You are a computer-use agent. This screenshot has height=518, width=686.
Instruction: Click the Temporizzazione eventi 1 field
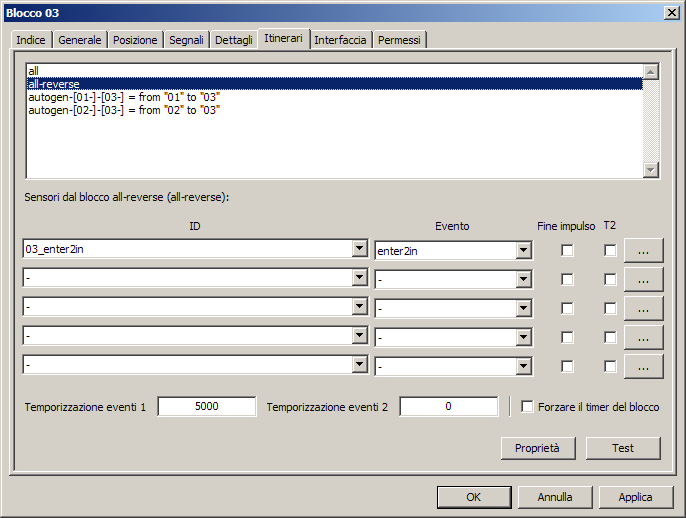(x=206, y=407)
